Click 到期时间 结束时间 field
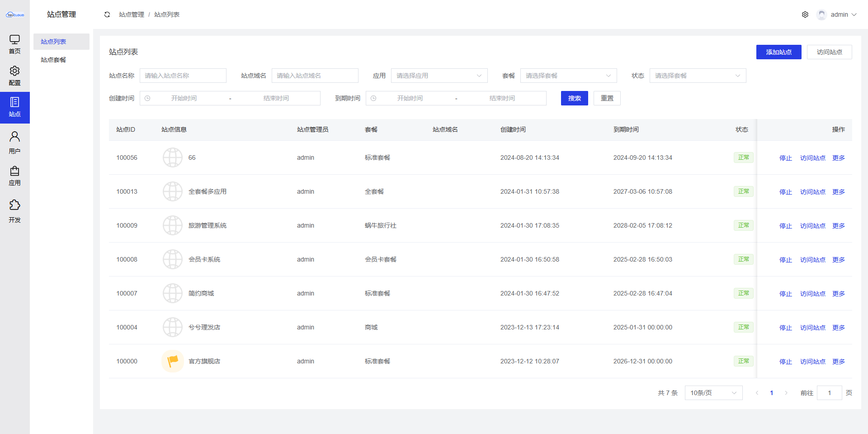Viewport: 868px width, 434px height. 502,98
